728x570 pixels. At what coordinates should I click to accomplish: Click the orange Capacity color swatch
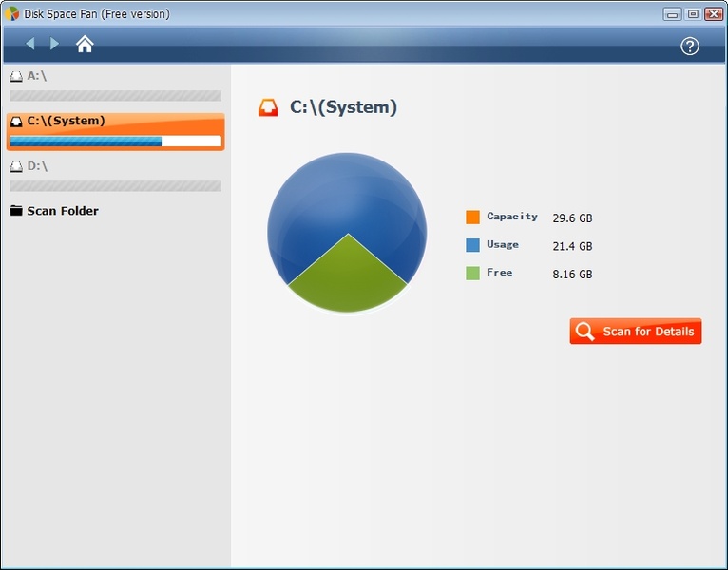(x=472, y=218)
